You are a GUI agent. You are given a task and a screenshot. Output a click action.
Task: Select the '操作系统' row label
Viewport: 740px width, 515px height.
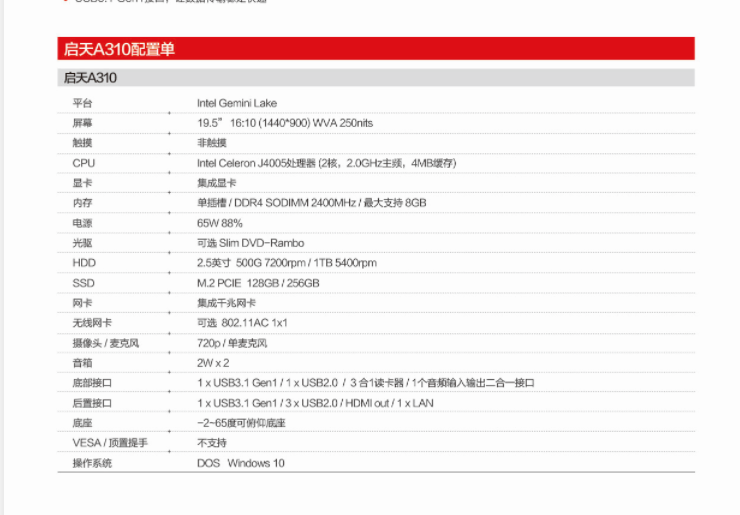click(x=92, y=463)
